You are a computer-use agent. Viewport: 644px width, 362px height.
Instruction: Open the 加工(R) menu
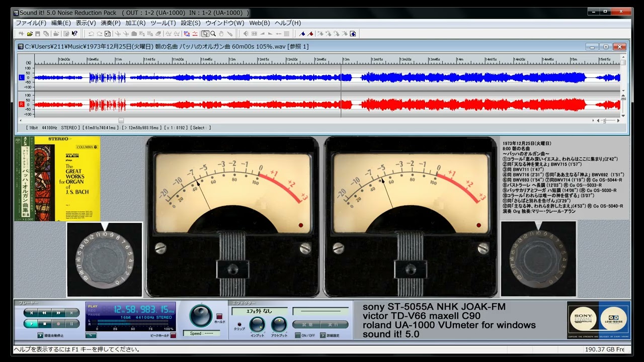[136, 23]
